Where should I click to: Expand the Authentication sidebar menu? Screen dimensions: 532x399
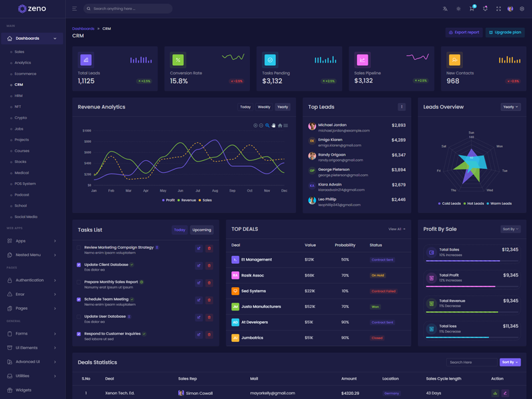click(32, 280)
